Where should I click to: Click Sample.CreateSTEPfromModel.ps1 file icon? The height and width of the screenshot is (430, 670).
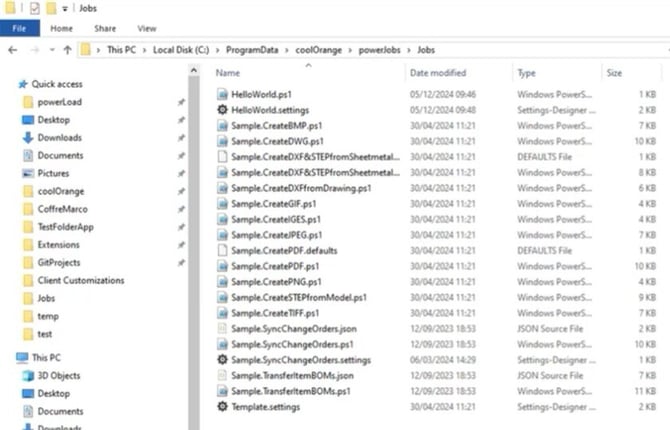click(x=222, y=297)
